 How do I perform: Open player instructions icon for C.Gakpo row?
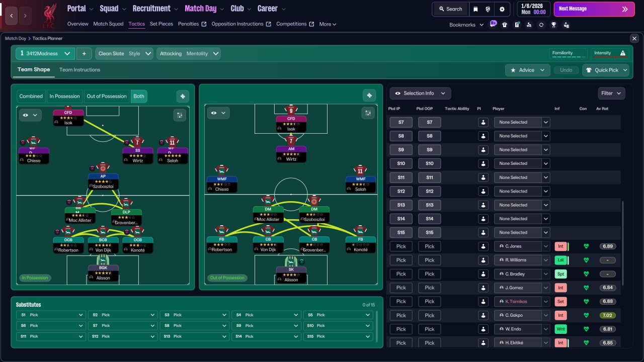click(x=483, y=315)
